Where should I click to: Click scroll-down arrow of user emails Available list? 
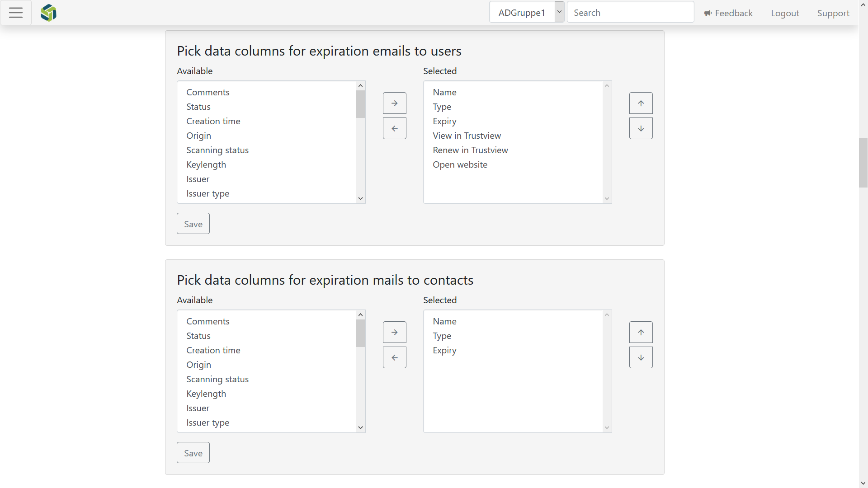[360, 198]
